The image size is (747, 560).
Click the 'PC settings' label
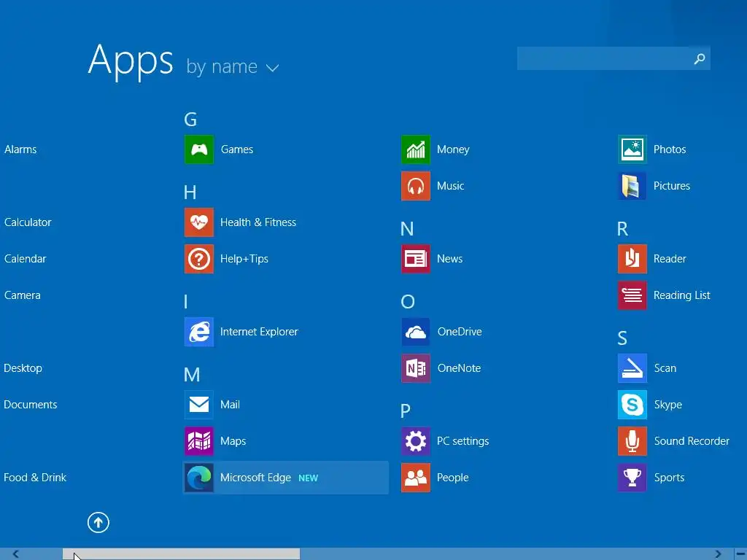(x=463, y=441)
